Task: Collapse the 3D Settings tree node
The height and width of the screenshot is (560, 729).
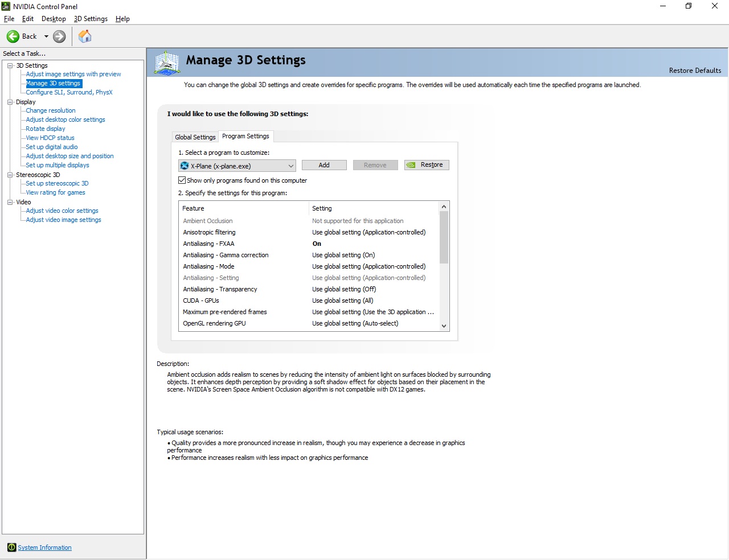Action: tap(10, 65)
